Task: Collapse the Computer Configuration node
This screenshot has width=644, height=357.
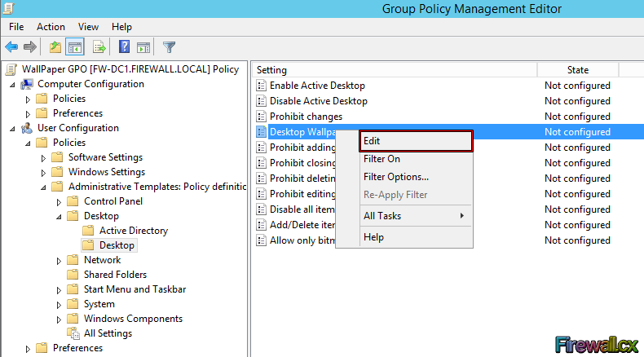Action: coord(12,85)
